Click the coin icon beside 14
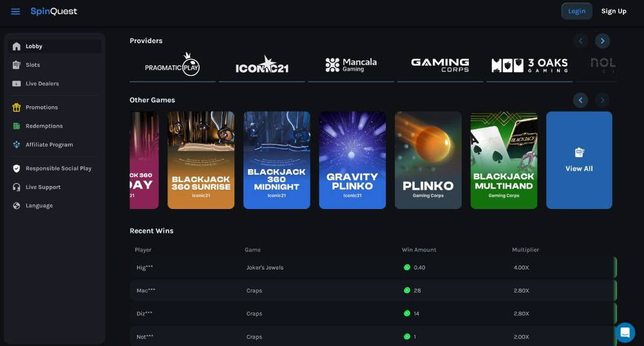 [x=406, y=313]
